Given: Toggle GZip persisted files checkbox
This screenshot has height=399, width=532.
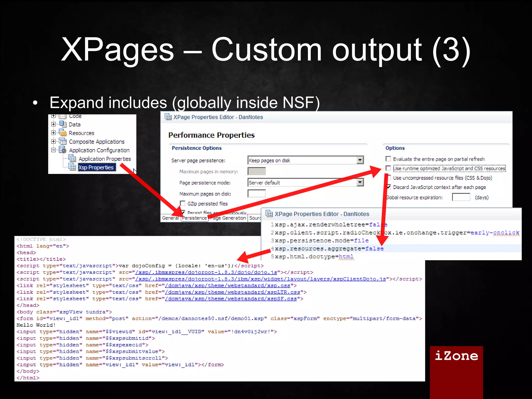Looking at the screenshot, I should pos(183,203).
